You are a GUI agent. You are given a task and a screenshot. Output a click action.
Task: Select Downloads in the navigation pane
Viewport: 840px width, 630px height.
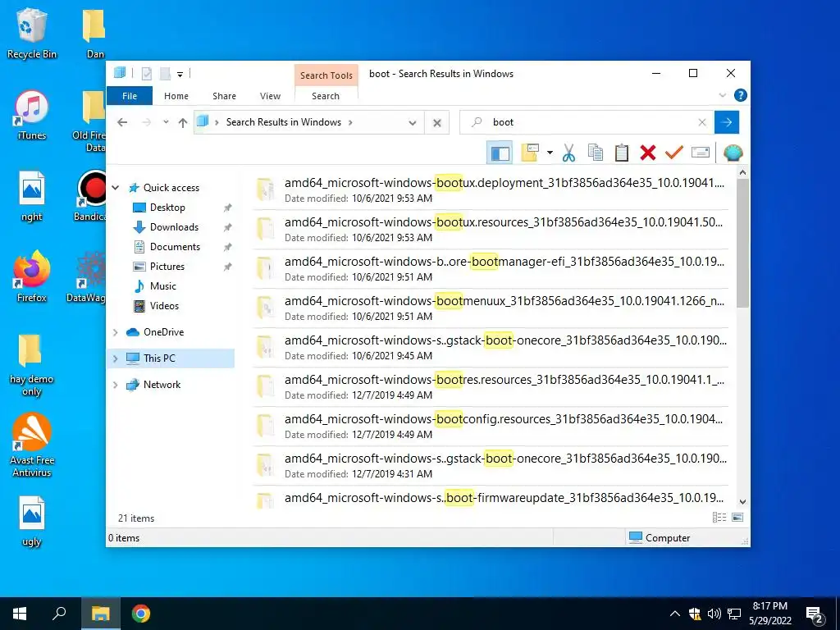[174, 227]
